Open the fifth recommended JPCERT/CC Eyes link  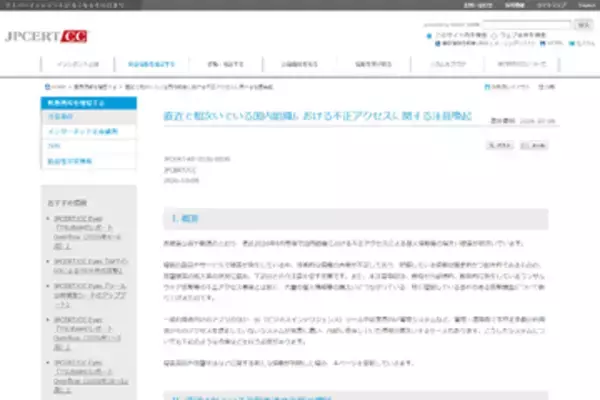[91, 376]
